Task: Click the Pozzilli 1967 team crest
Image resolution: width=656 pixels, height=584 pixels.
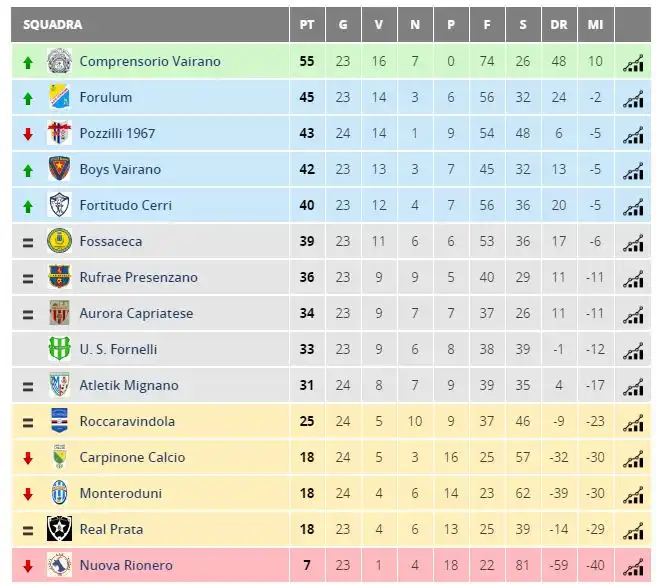Action: [59, 133]
